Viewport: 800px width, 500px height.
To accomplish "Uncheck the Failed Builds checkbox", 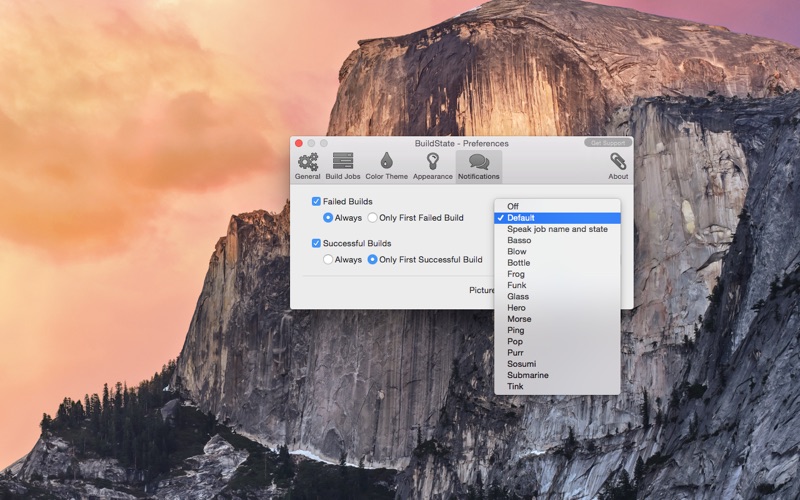I will coord(317,201).
